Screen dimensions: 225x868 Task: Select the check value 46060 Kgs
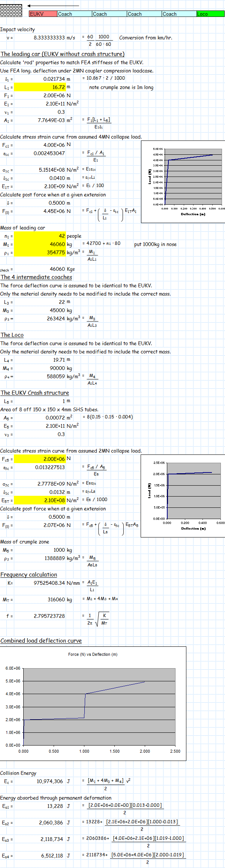tap(57, 269)
